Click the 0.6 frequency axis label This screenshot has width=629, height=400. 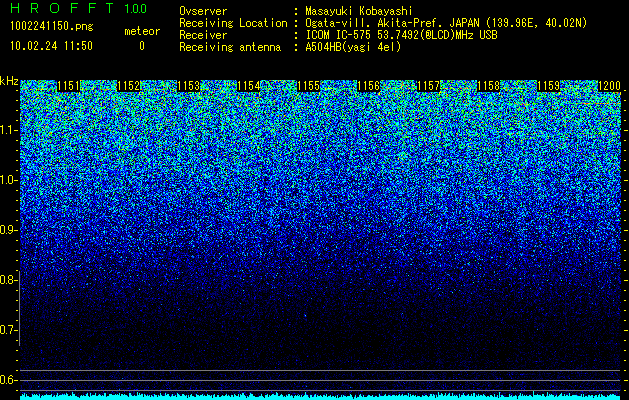(x=8, y=380)
